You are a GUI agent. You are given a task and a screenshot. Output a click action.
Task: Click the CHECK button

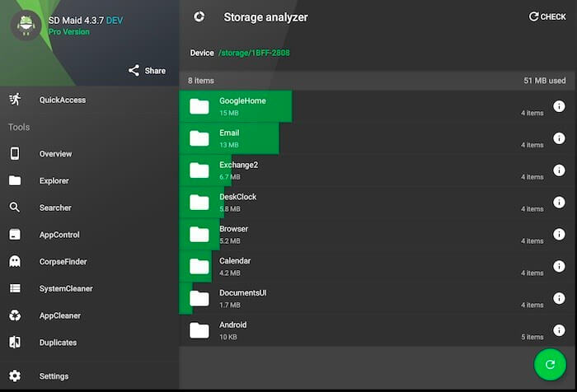(x=547, y=16)
